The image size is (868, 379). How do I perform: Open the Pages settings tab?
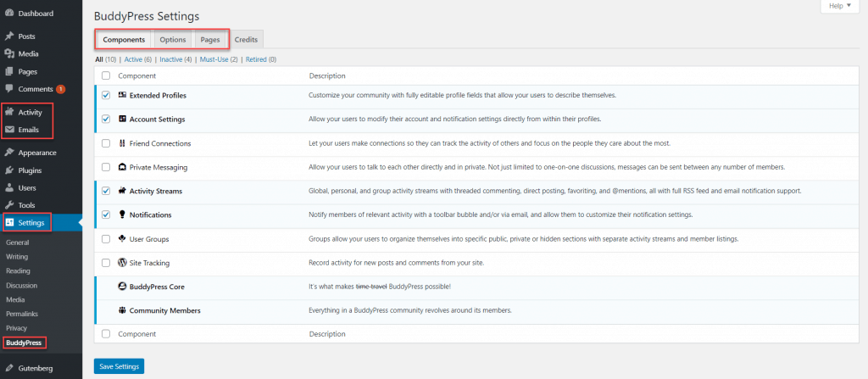click(x=210, y=40)
